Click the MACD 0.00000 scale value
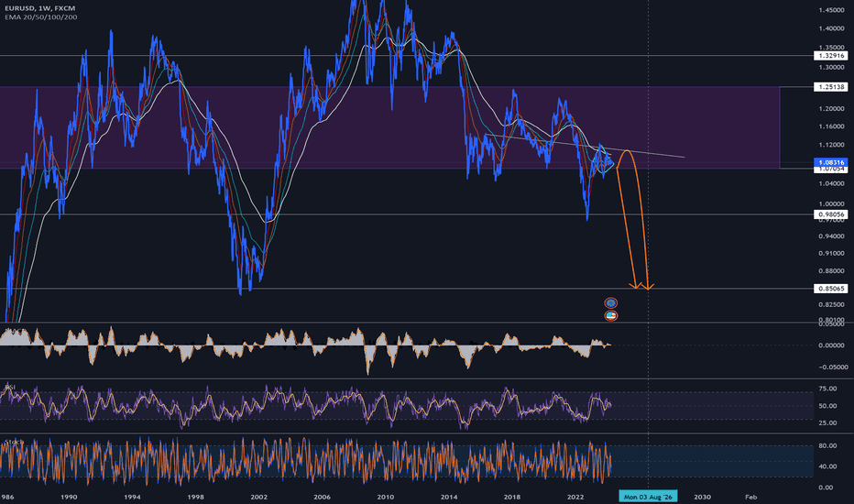 point(831,345)
